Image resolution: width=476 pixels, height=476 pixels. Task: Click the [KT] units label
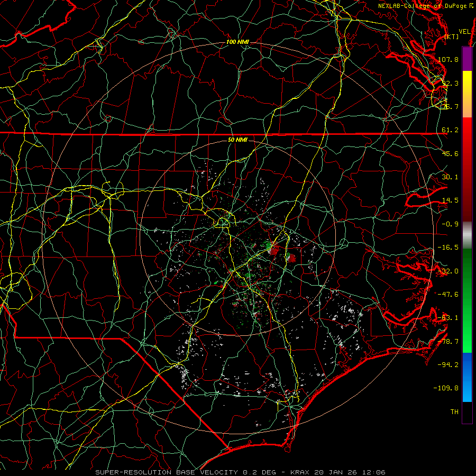[x=452, y=36]
